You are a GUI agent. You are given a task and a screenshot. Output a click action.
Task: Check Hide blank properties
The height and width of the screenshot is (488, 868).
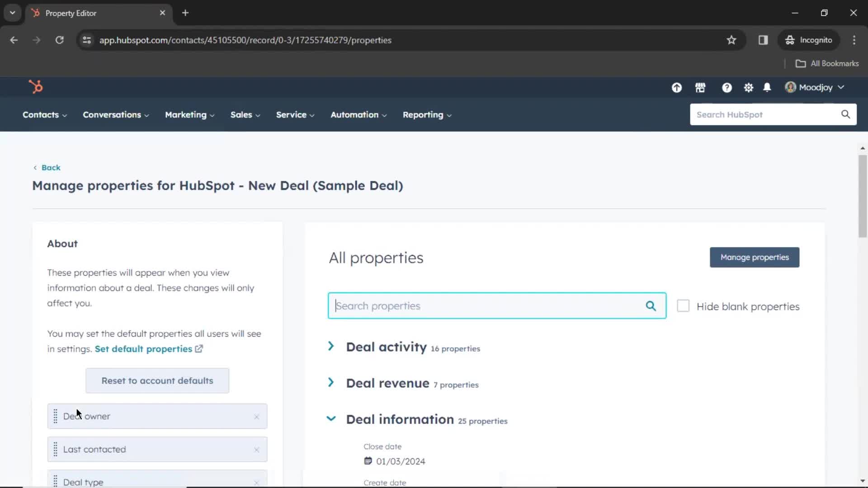[x=683, y=306]
